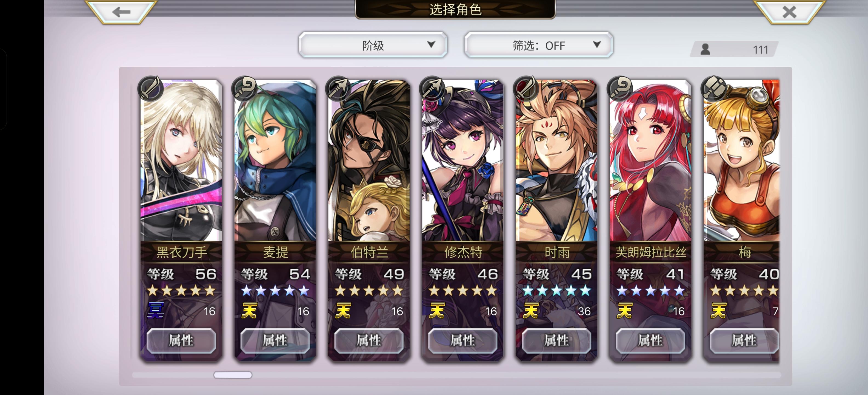Open 属性 for 梅
Image resolution: width=868 pixels, height=395 pixels.
[x=744, y=341]
